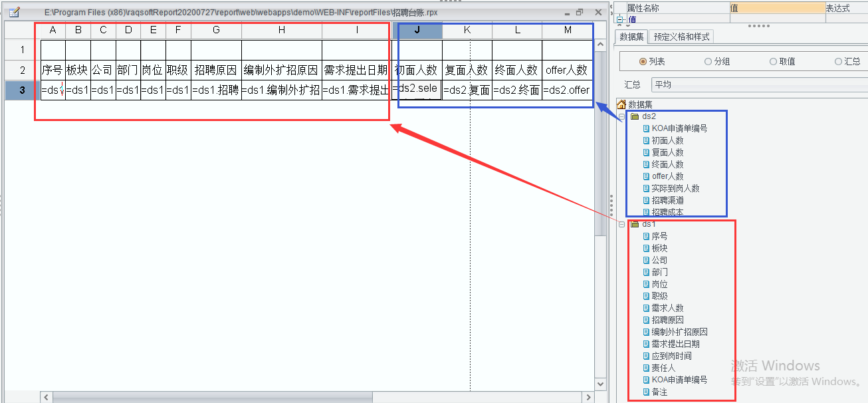
Task: Click the field icon beside 责任人
Action: click(x=646, y=368)
